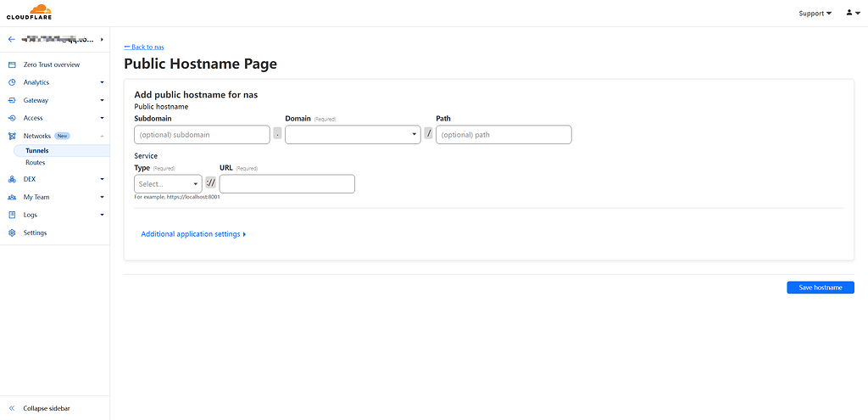Expand the Analytics sidebar section
Viewport: 868px width, 420px height.
[102, 82]
